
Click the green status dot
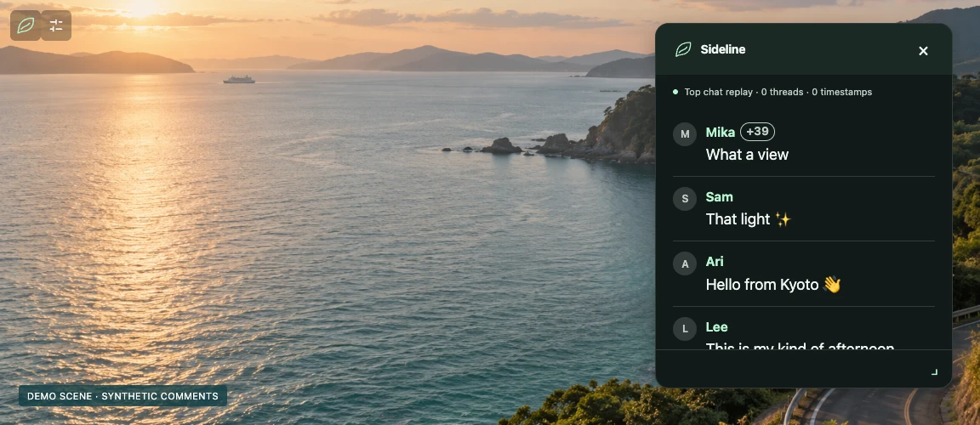point(675,92)
